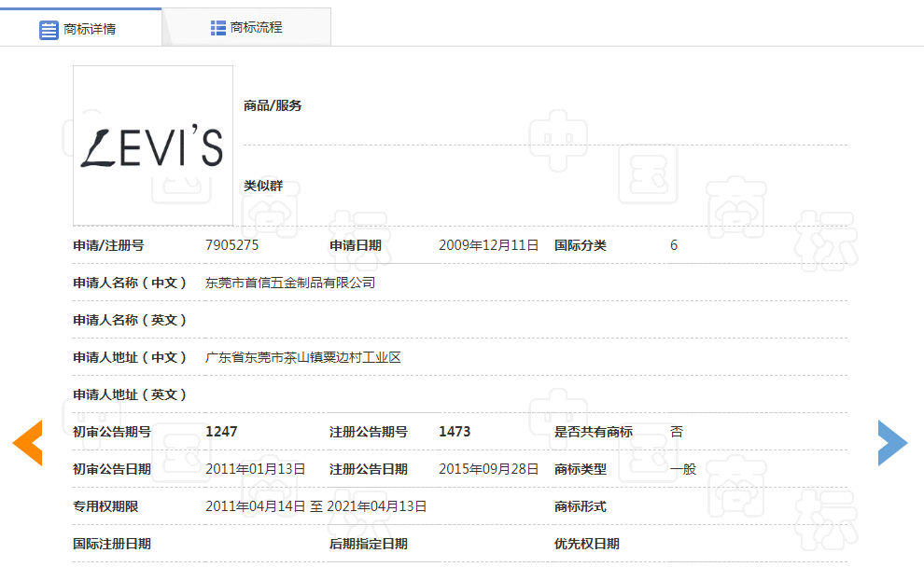Click international class value 6

674,245
